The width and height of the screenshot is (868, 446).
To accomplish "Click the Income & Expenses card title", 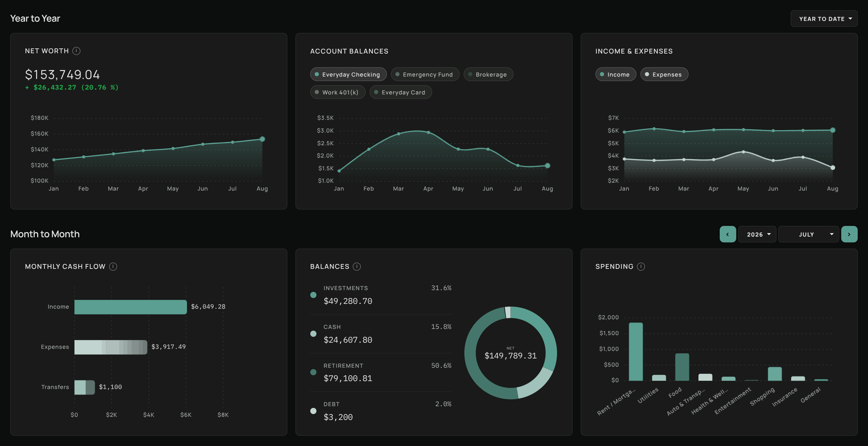I will coord(634,51).
